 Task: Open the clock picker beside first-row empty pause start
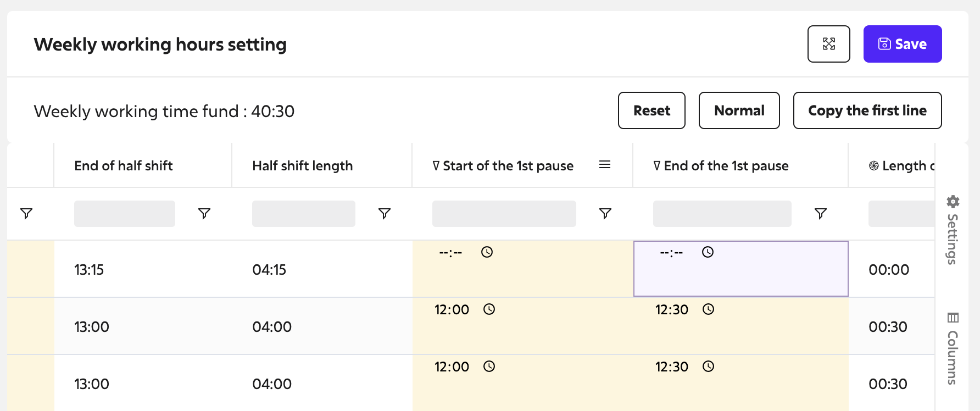[487, 252]
